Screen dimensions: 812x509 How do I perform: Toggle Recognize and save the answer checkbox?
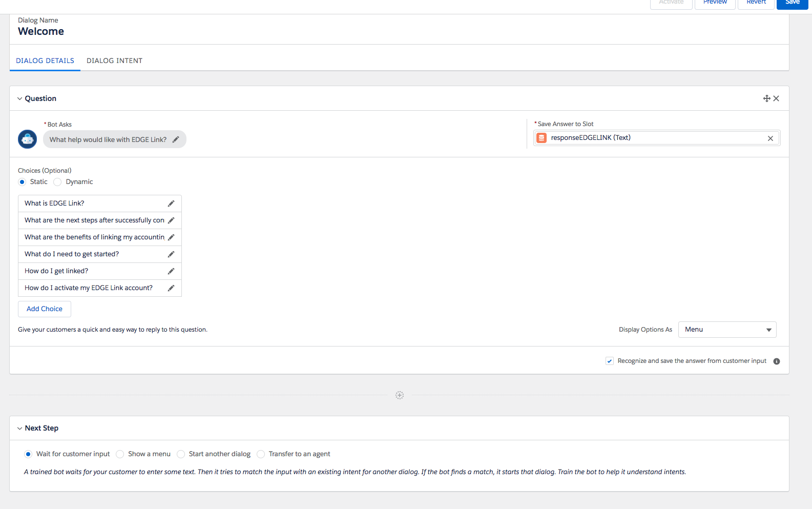610,361
